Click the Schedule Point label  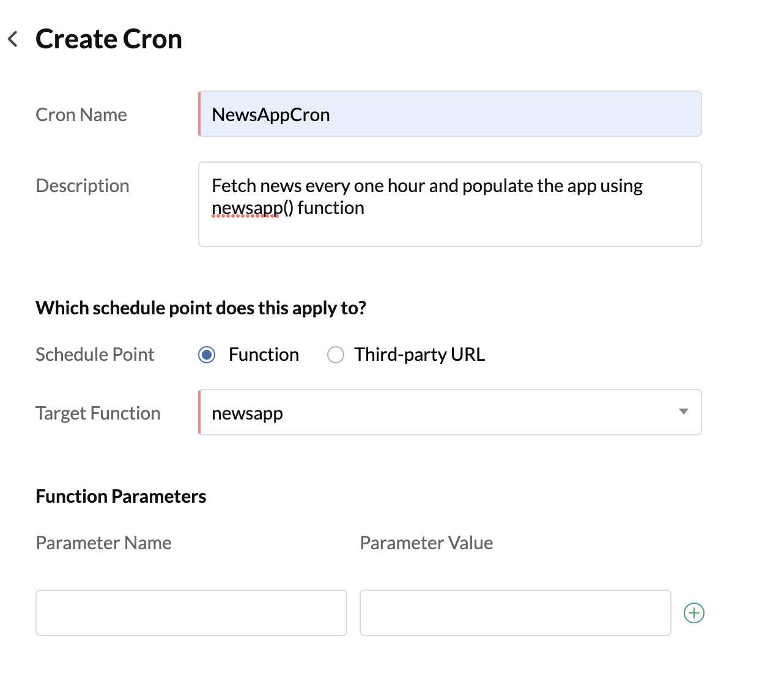tap(95, 354)
